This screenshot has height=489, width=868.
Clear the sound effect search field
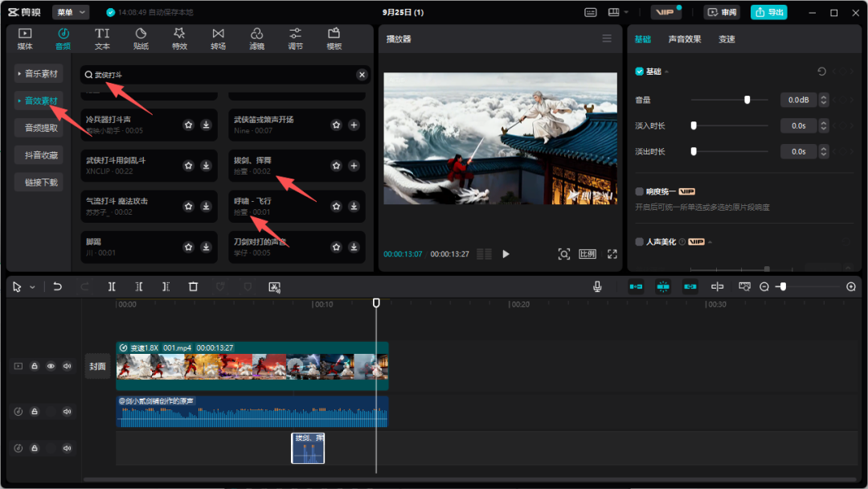pos(362,75)
